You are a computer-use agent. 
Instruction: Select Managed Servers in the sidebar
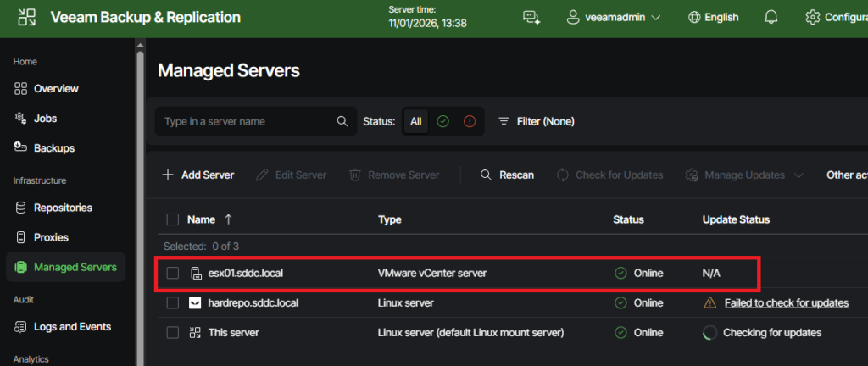point(66,268)
